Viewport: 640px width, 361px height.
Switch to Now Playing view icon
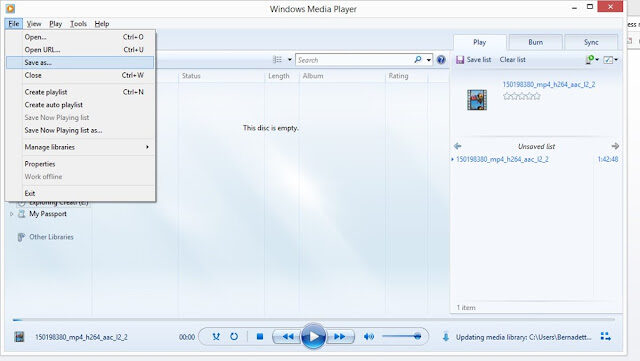click(606, 336)
